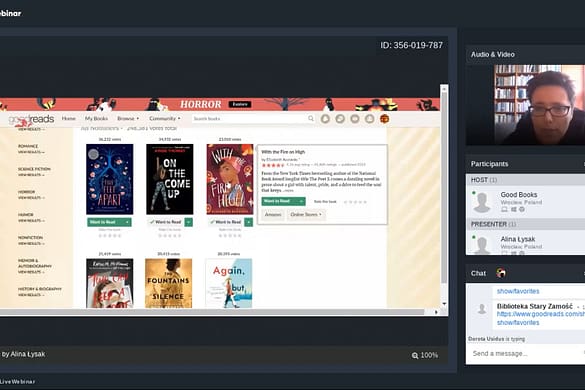Click scroll-down arrow of shared screen
This screenshot has height=390, width=585.
click(444, 303)
